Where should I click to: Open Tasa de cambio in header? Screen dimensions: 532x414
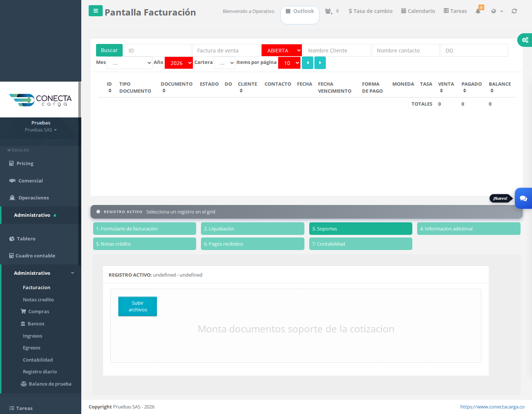(371, 11)
